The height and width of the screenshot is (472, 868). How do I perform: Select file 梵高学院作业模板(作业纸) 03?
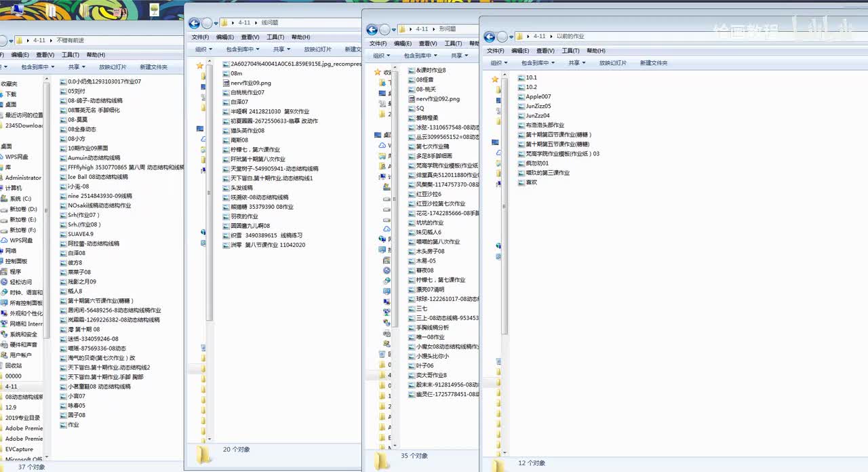pyautogui.click(x=562, y=154)
